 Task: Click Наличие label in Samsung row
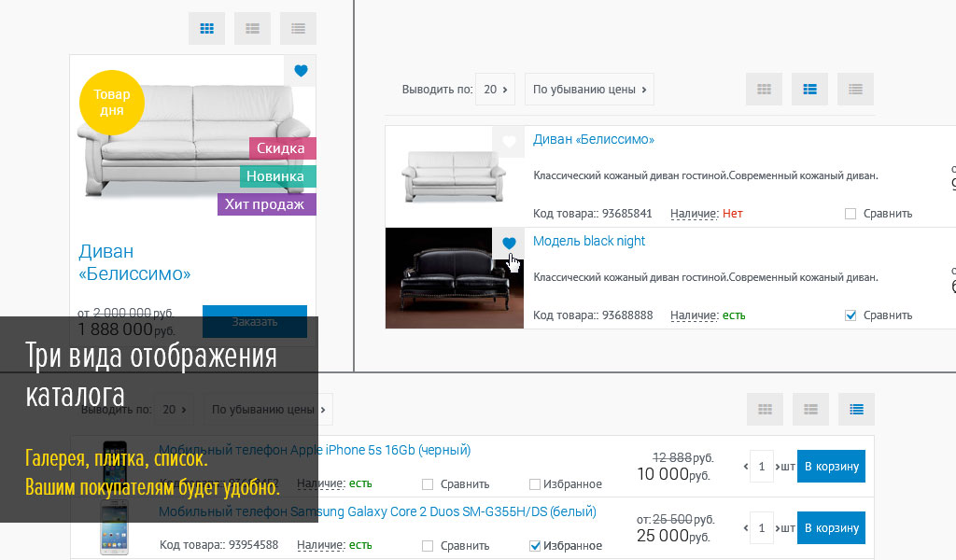[321, 545]
